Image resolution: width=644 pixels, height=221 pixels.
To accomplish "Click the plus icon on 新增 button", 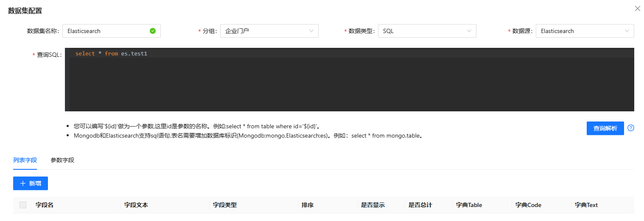I will click(23, 183).
